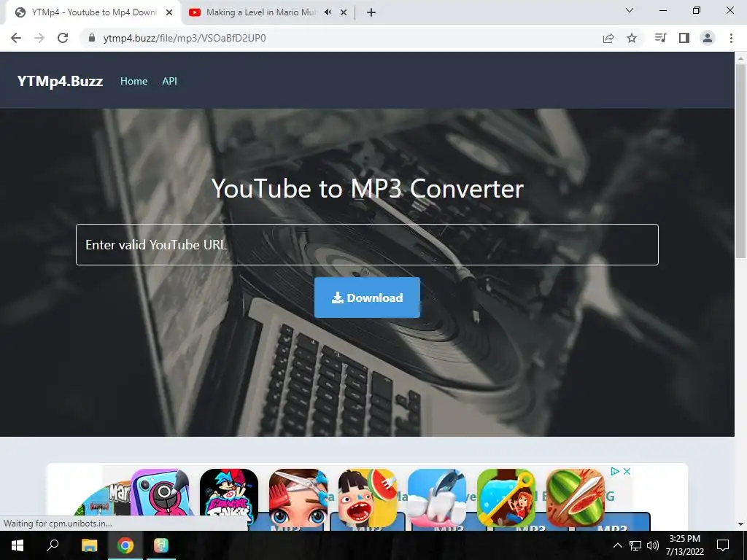Click the scrollbar down arrow

point(740,524)
